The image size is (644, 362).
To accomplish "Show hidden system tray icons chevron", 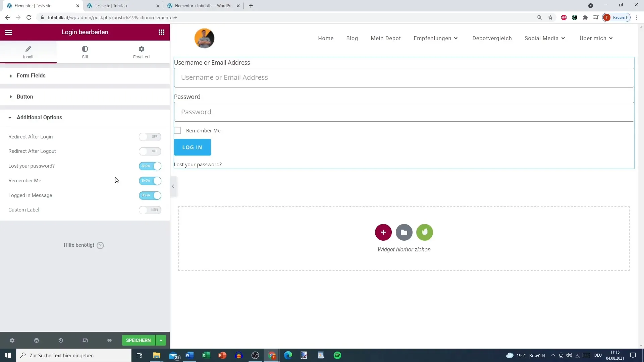I will [x=553, y=355].
